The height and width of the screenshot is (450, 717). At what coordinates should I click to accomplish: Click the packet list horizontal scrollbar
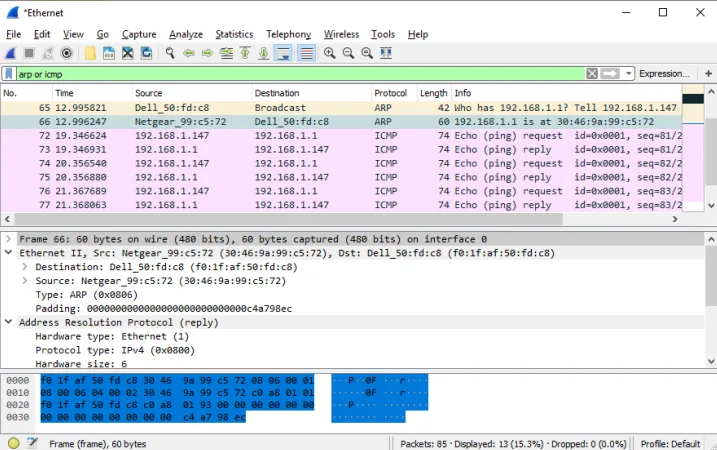[x=288, y=219]
